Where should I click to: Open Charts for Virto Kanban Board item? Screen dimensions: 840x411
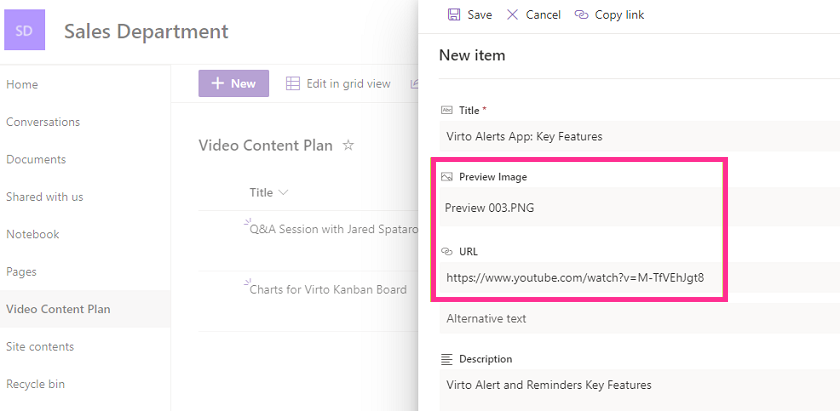coord(328,289)
